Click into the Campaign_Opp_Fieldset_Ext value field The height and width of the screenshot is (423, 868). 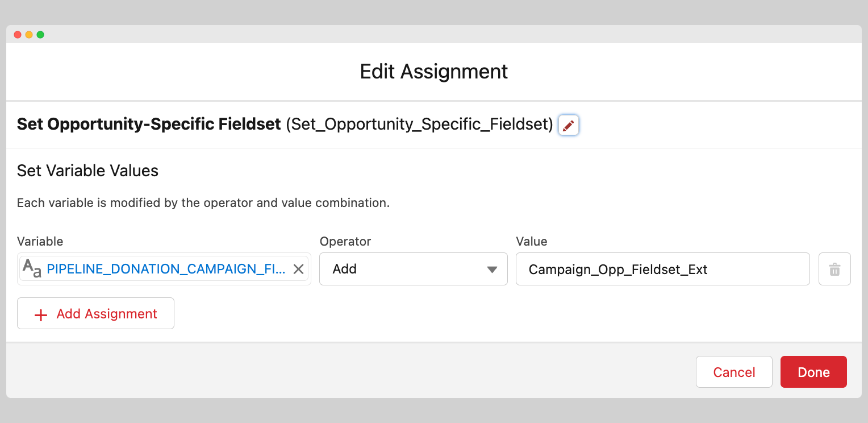[662, 269]
